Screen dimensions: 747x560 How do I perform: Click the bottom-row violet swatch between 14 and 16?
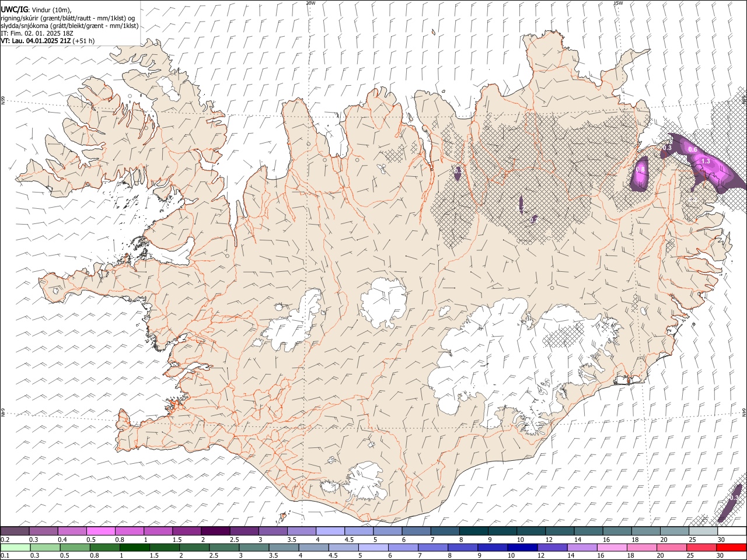tap(581, 547)
